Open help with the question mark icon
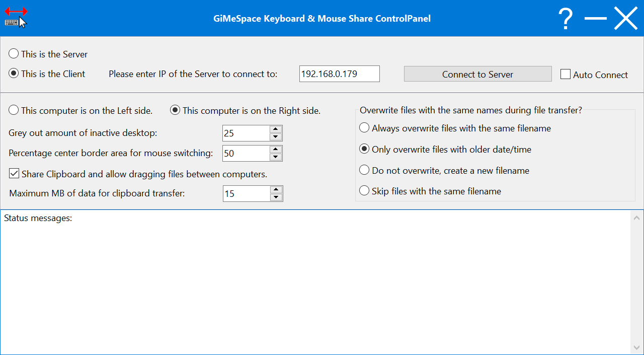The width and height of the screenshot is (644, 355). pos(566,19)
